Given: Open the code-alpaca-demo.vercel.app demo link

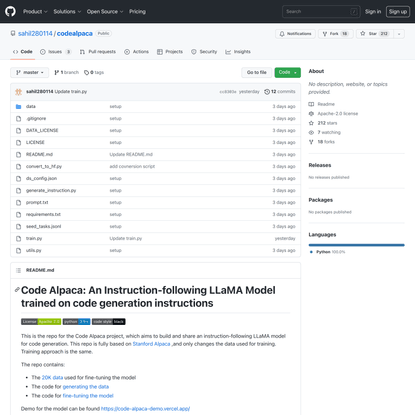Looking at the screenshot, I should (145, 409).
